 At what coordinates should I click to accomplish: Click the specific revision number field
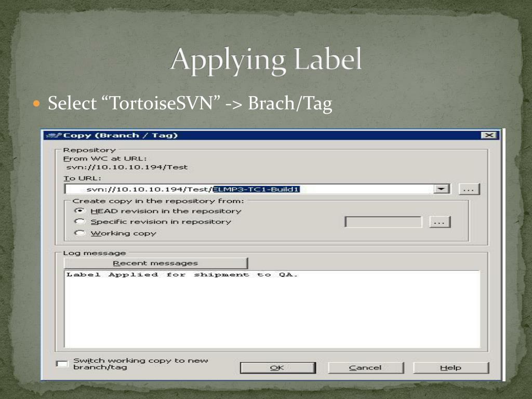(383, 222)
